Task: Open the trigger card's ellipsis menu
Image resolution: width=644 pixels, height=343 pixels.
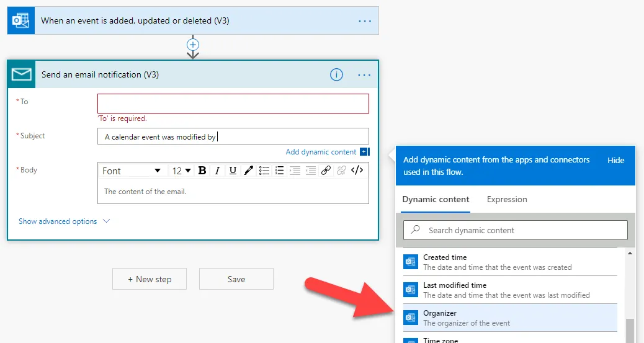Action: pyautogui.click(x=365, y=21)
